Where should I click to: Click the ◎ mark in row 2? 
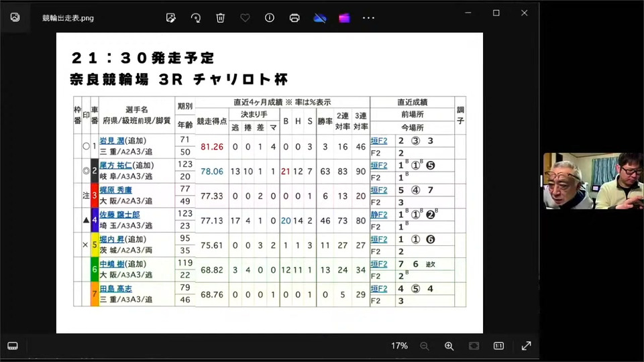coord(86,171)
